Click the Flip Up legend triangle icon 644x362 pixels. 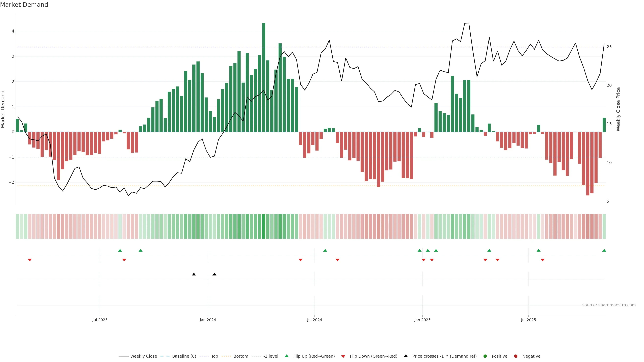pyautogui.click(x=286, y=356)
